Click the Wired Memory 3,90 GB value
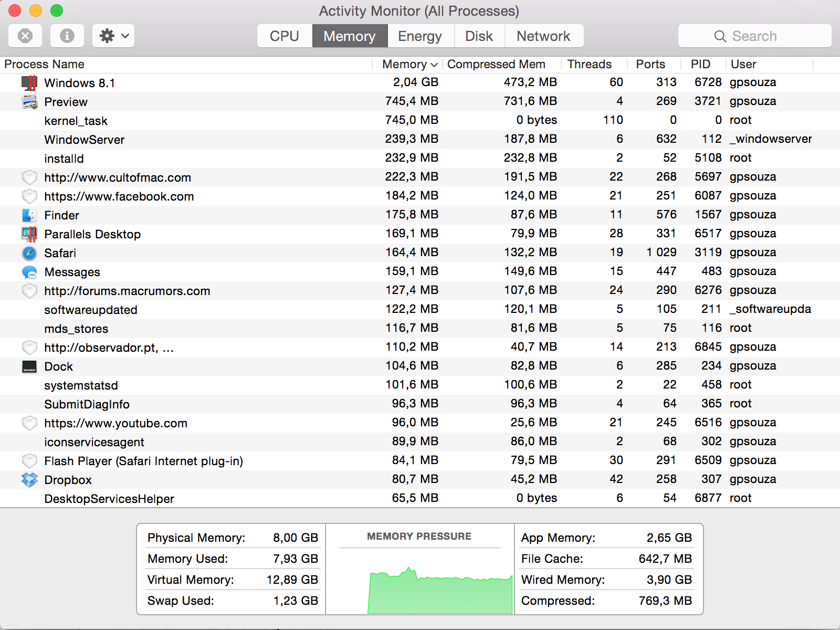 669,580
